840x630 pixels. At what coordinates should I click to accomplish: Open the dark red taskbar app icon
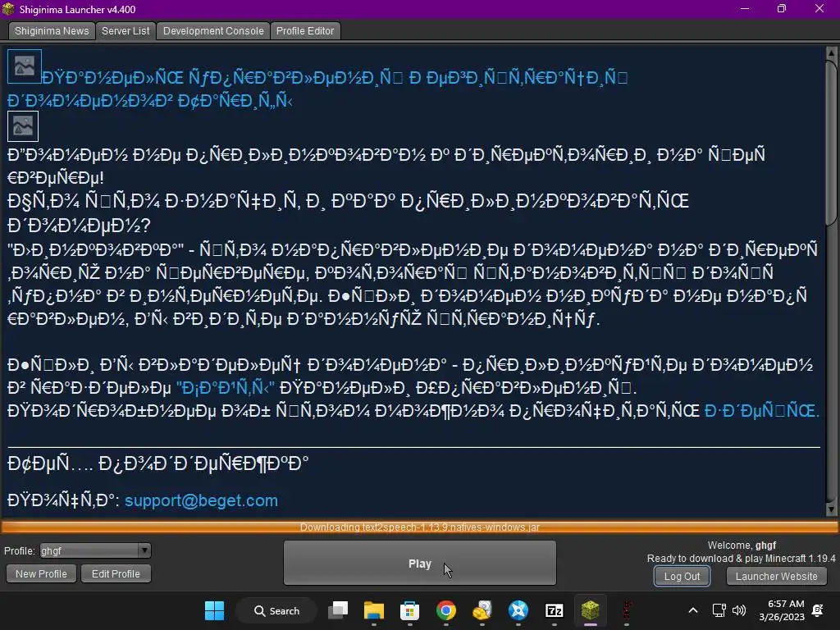click(x=626, y=610)
